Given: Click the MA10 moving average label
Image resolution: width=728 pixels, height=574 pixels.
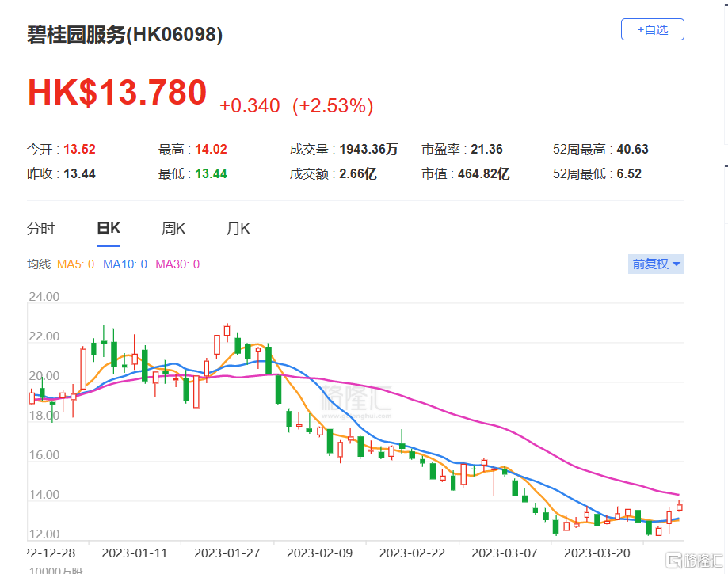Looking at the screenshot, I should click(125, 264).
